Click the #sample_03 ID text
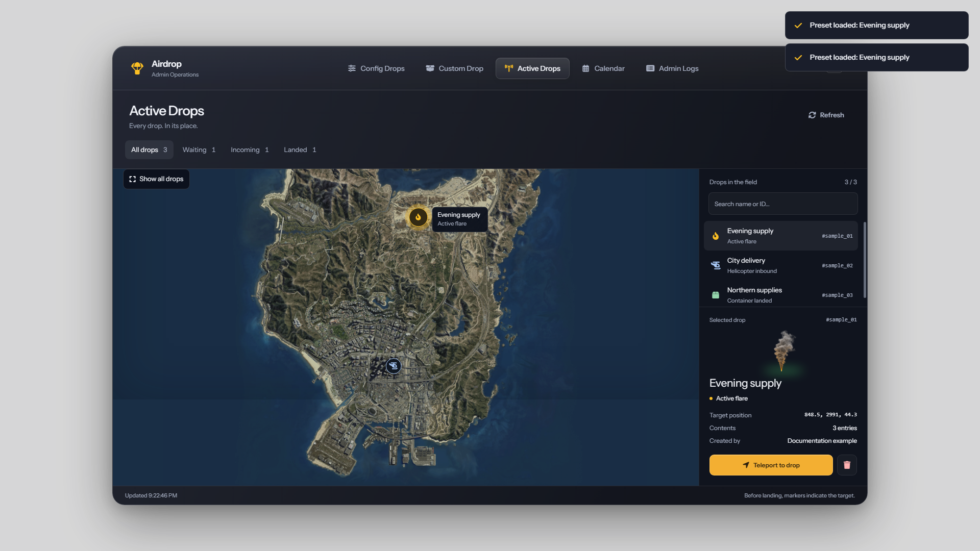 point(837,295)
